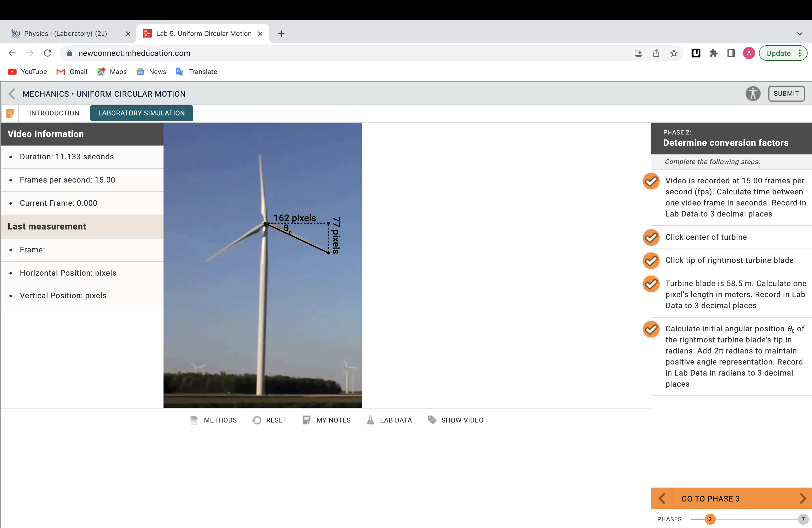Open Lab Data via the flask icon
The width and height of the screenshot is (812, 528).
[370, 420]
